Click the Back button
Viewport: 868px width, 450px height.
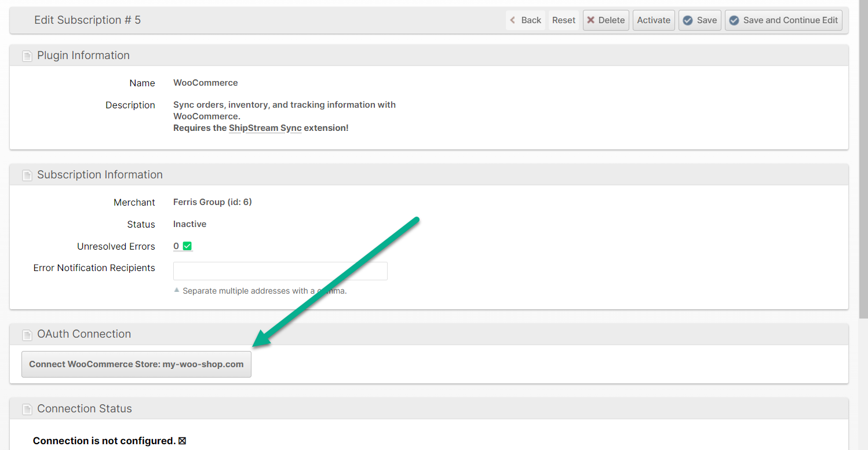tap(525, 20)
